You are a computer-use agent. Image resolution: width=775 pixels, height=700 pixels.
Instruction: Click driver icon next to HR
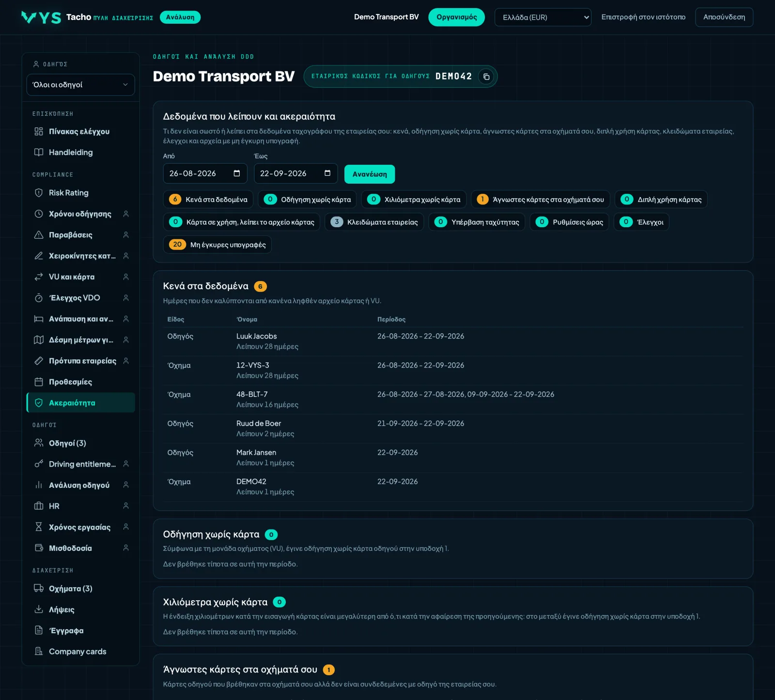coord(126,506)
